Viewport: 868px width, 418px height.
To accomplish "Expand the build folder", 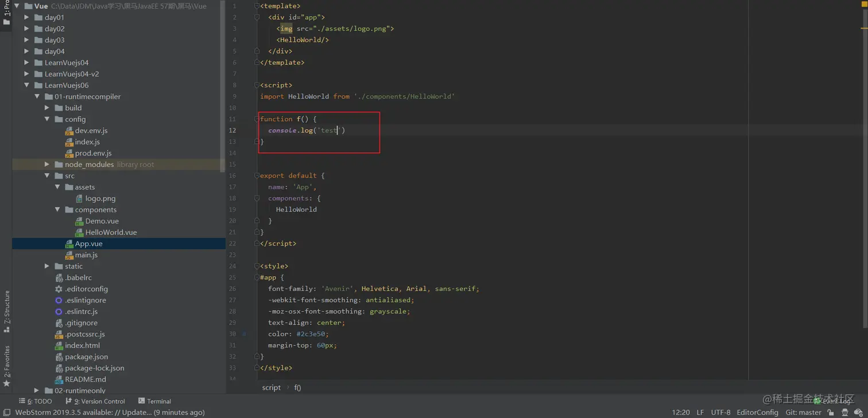I will (47, 108).
